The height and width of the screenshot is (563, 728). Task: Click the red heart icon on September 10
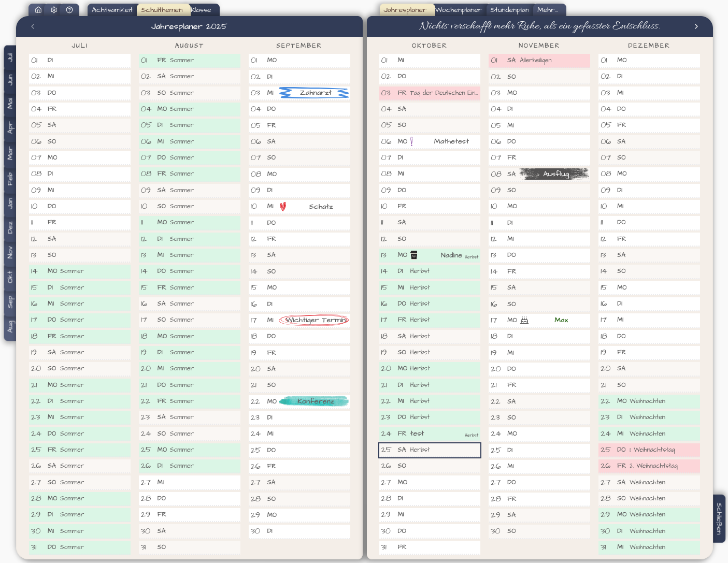click(x=283, y=207)
